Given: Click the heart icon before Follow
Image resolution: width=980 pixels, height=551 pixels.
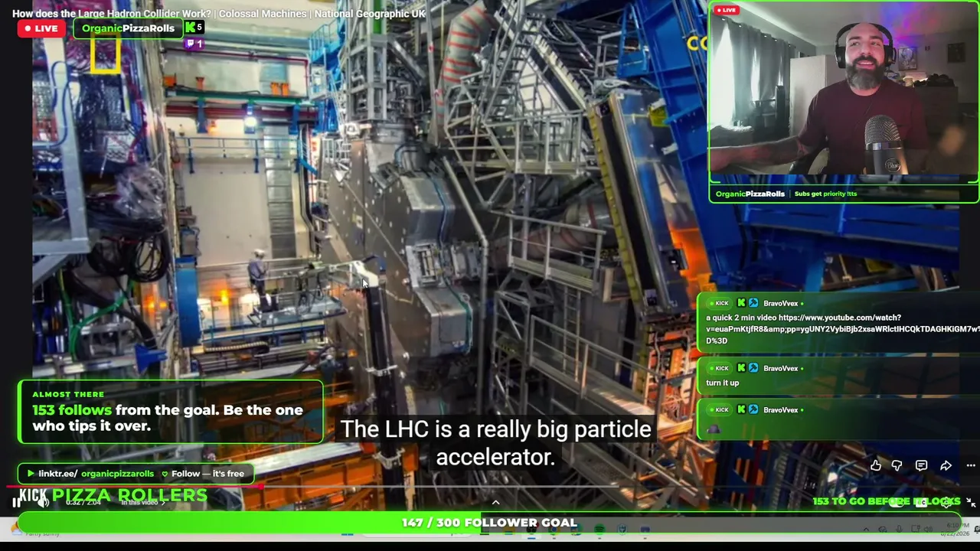Looking at the screenshot, I should (164, 474).
